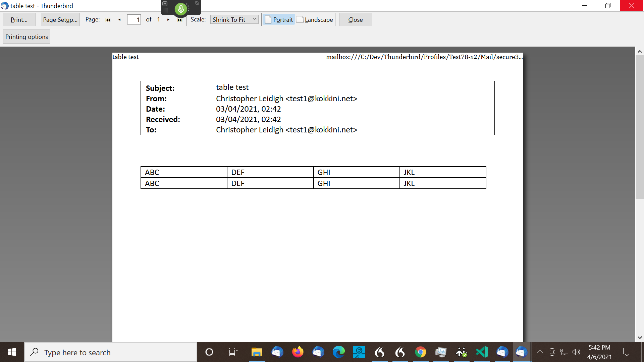Go to first page of print preview
Screen dimensions: 644x362
[108, 20]
